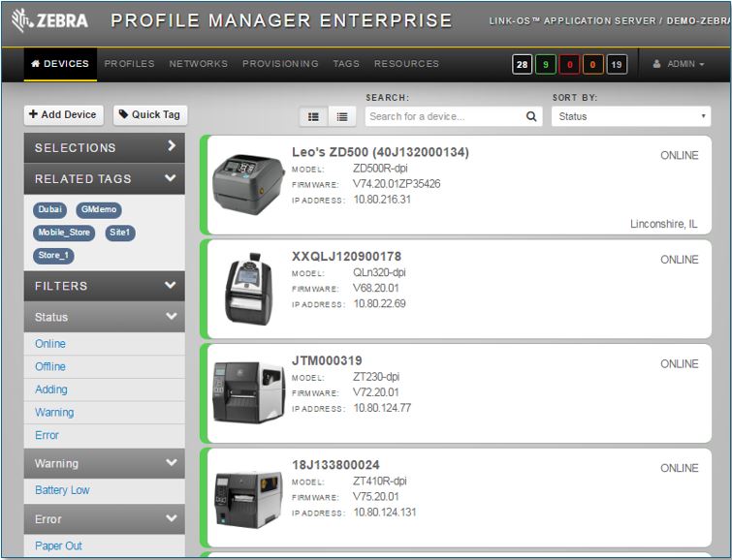Click model QLn320-dpi text
This screenshot has width=732, height=560.
pyautogui.click(x=379, y=272)
